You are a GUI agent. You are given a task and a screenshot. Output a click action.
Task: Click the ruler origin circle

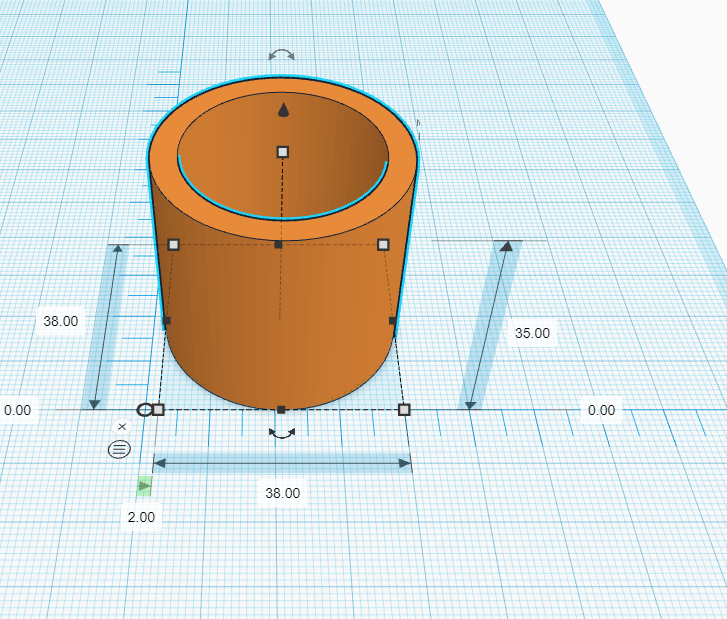coord(144,410)
